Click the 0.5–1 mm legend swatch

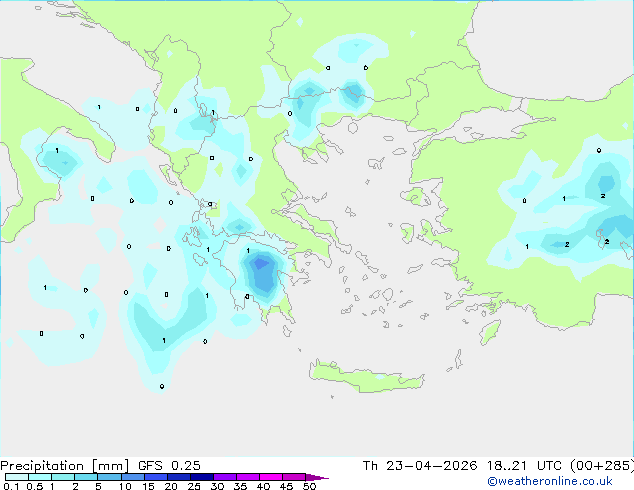40,477
